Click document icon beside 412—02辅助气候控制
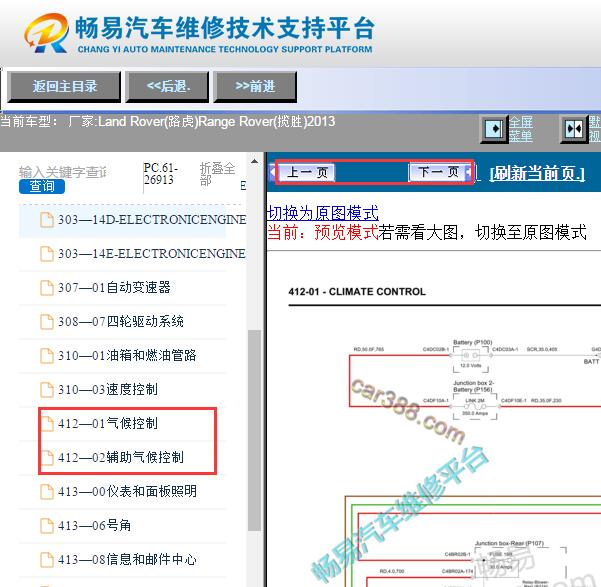This screenshot has height=587, width=601. click(x=47, y=458)
